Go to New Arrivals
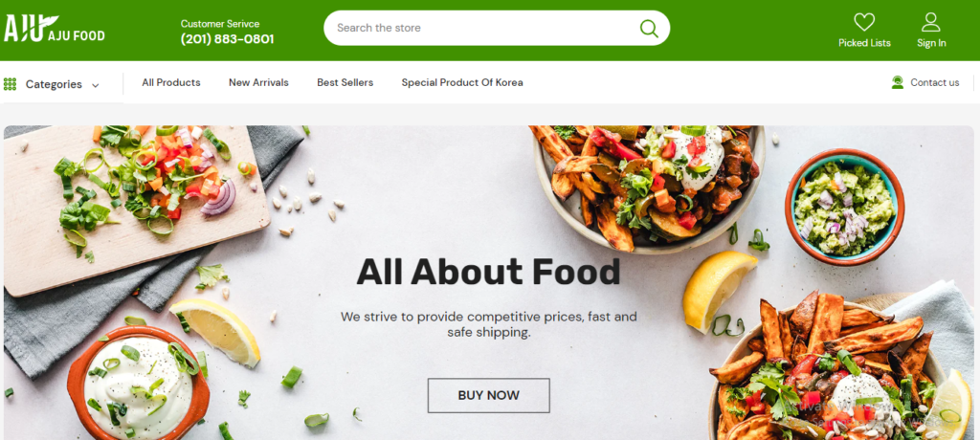The width and height of the screenshot is (980, 440). (258, 82)
